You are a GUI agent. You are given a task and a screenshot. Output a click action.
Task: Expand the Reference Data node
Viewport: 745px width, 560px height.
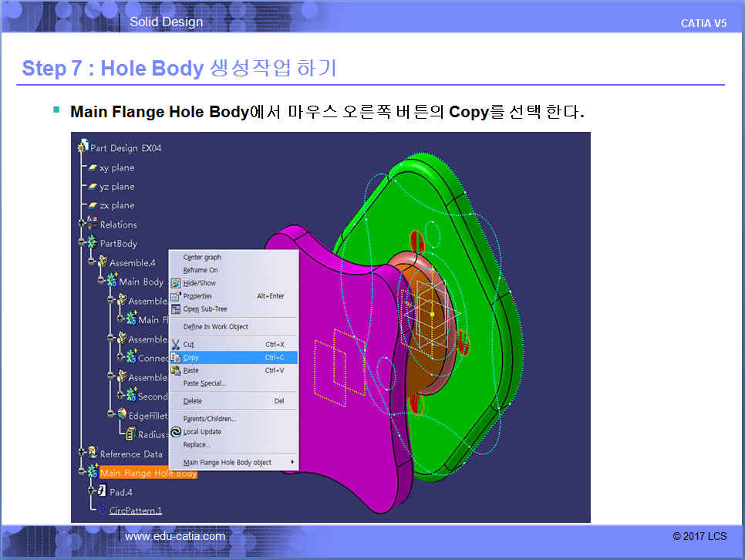click(x=81, y=454)
